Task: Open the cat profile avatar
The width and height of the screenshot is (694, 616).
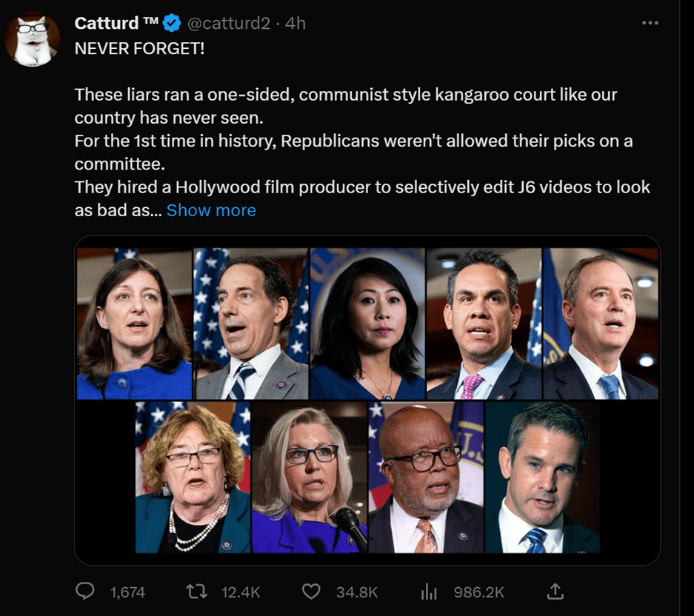Action: point(32,38)
